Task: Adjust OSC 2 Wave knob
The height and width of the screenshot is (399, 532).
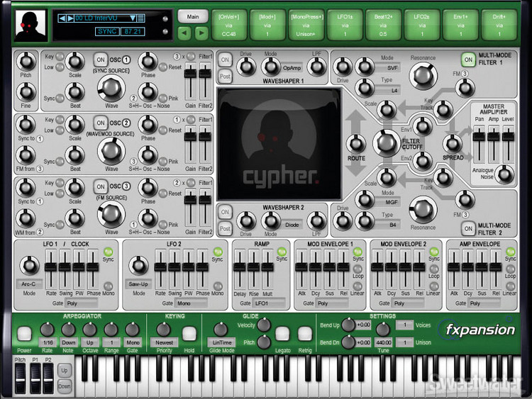Action: tap(111, 151)
